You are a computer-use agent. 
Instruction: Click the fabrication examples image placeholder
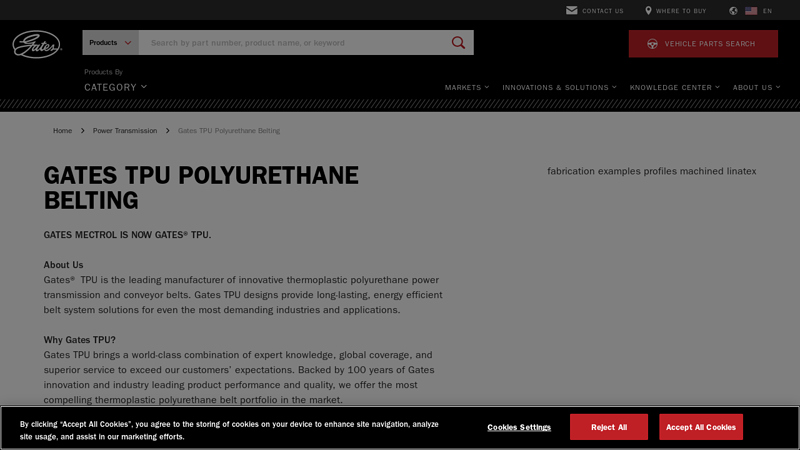click(x=652, y=171)
